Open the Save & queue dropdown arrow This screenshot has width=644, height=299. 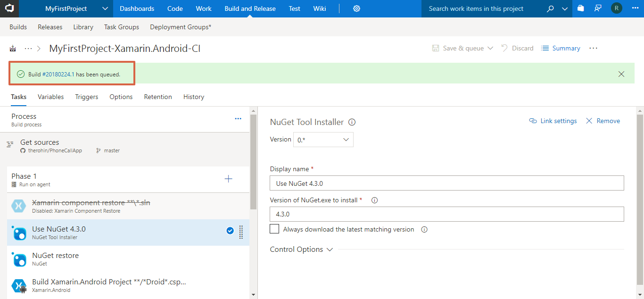[490, 48]
